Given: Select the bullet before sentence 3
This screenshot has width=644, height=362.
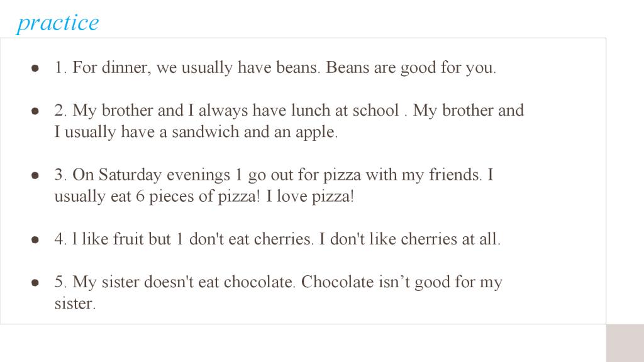Looking at the screenshot, I should coord(35,175).
